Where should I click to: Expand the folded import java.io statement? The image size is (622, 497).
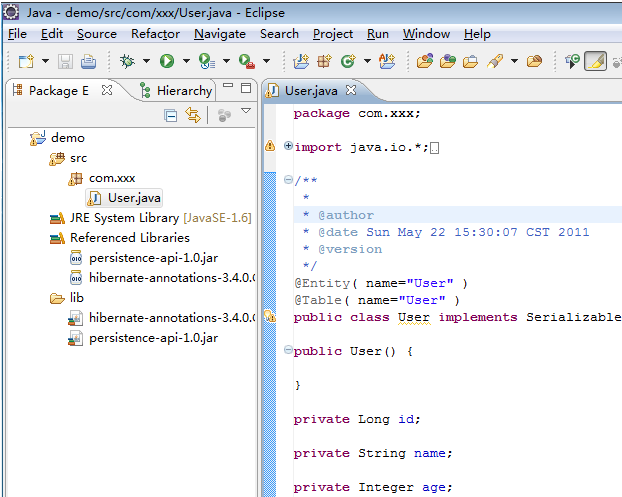point(289,147)
